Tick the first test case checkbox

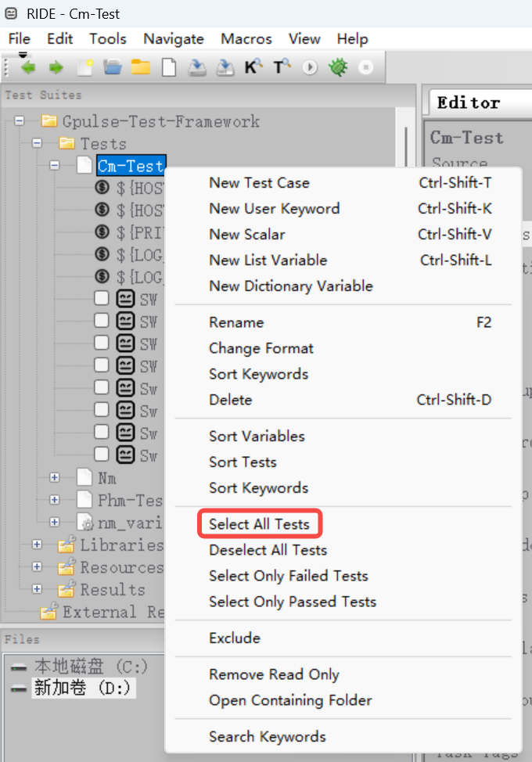pos(102,298)
